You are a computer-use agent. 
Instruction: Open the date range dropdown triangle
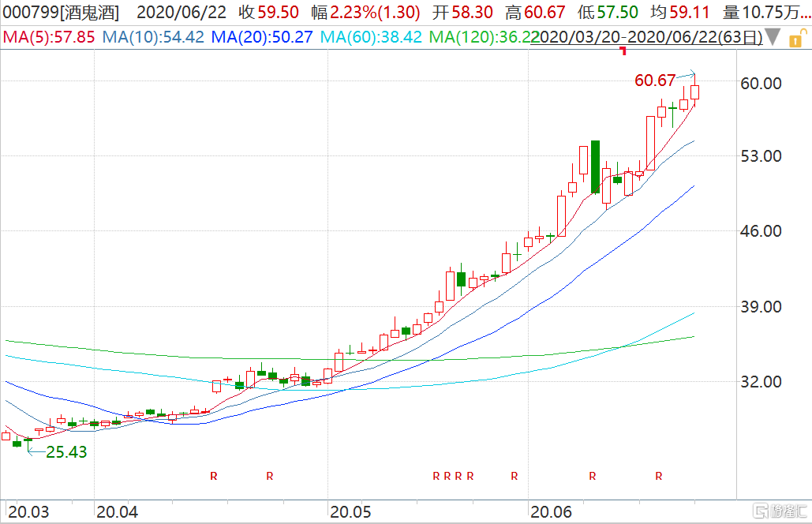pos(773,37)
